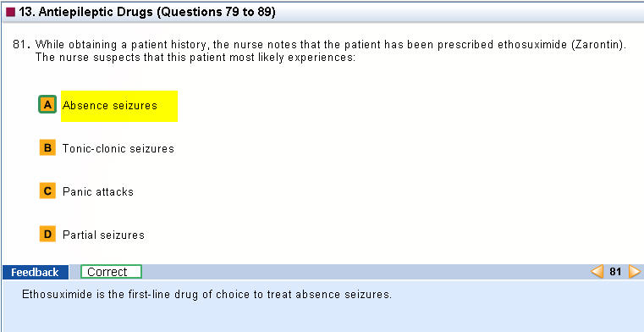Click question number 81 indicator

click(615, 272)
